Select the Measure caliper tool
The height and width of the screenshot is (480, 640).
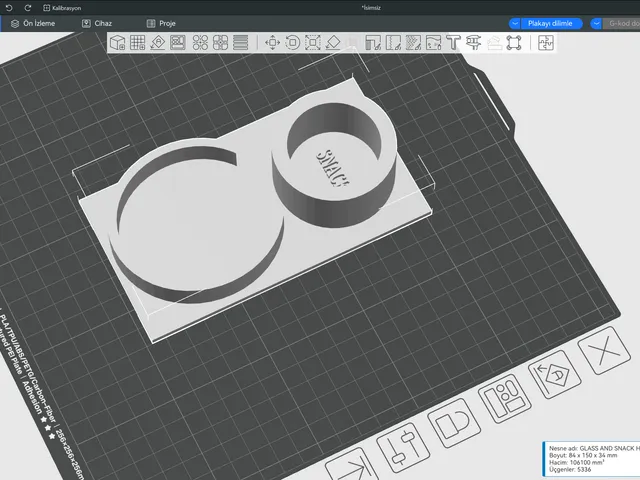(473, 42)
